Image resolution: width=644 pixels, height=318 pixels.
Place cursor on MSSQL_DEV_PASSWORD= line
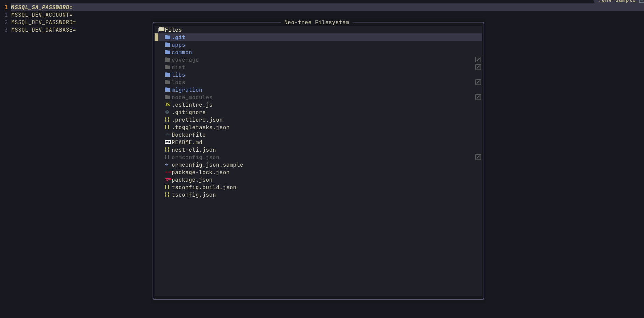[43, 22]
